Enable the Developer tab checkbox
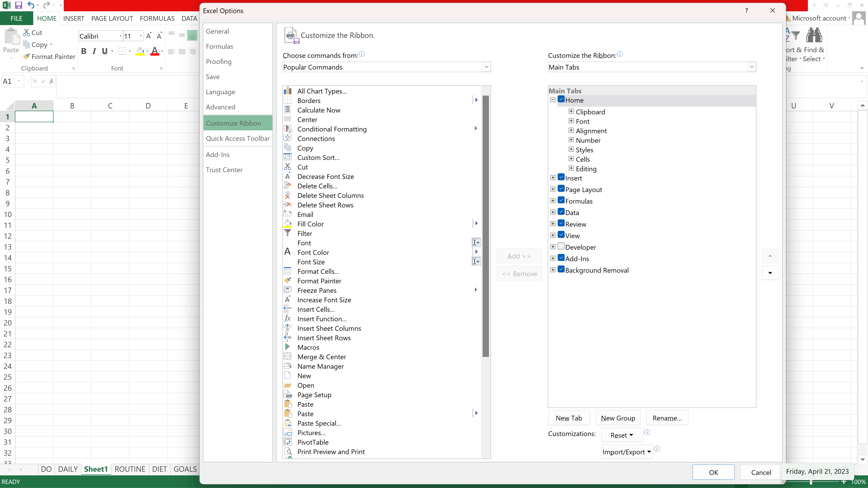Image resolution: width=868 pixels, height=488 pixels. 561,246
